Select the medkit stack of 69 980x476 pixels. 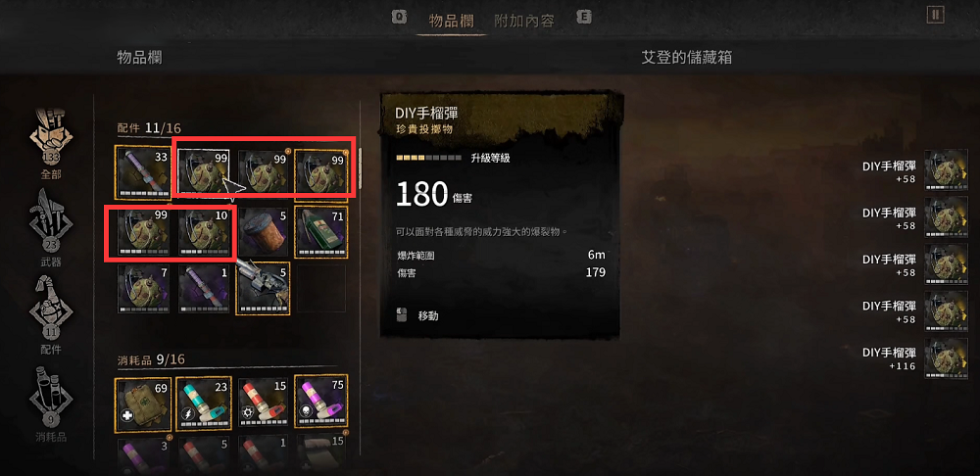click(142, 404)
